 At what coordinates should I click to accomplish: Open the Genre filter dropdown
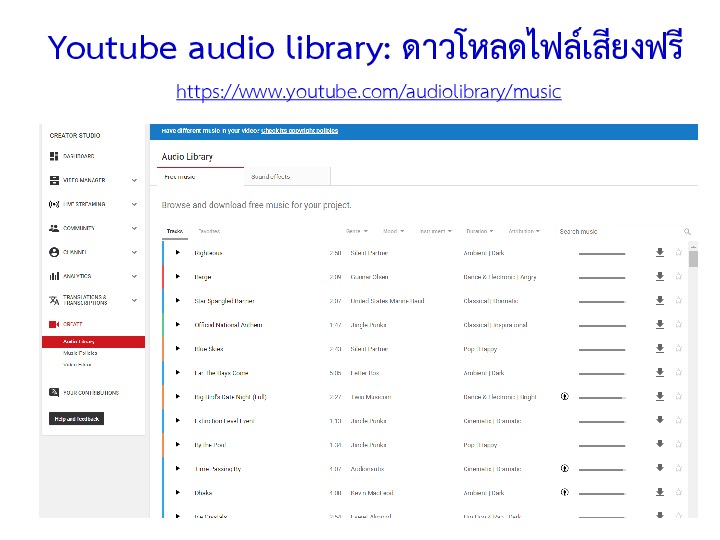(357, 231)
